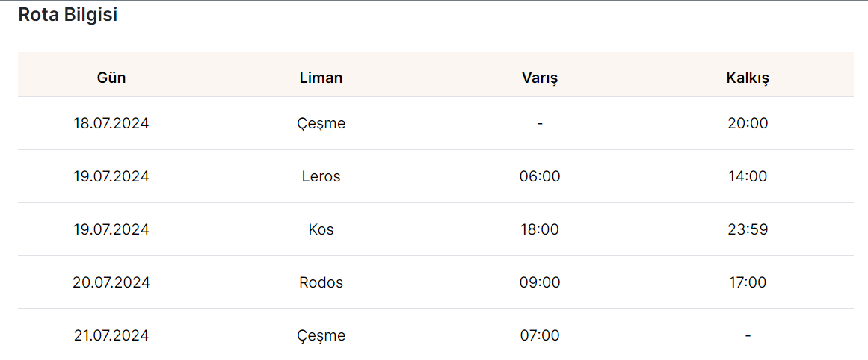
Task: Click the Kos port cell
Action: pyautogui.click(x=321, y=229)
